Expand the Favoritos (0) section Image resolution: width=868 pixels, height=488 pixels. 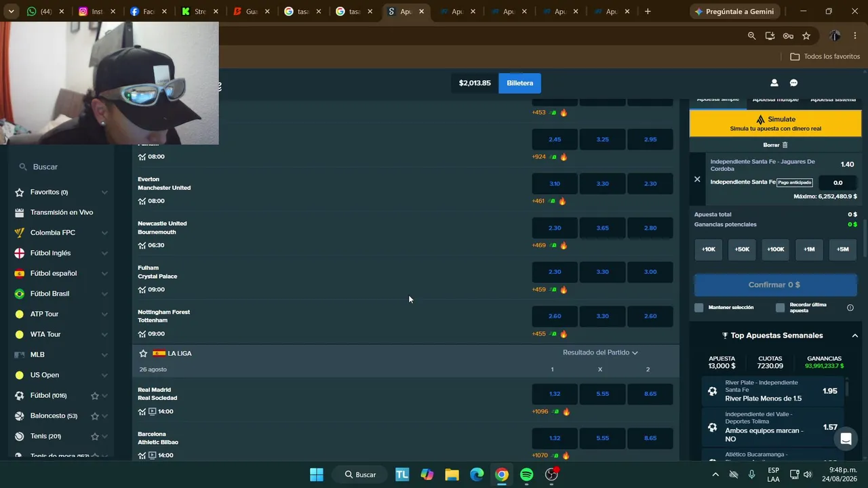click(104, 192)
